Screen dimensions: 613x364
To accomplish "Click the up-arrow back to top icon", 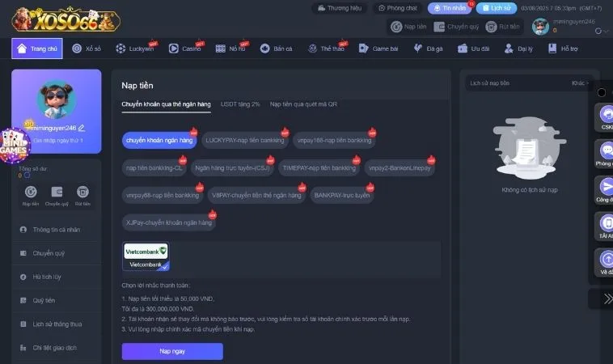I will point(606,260).
